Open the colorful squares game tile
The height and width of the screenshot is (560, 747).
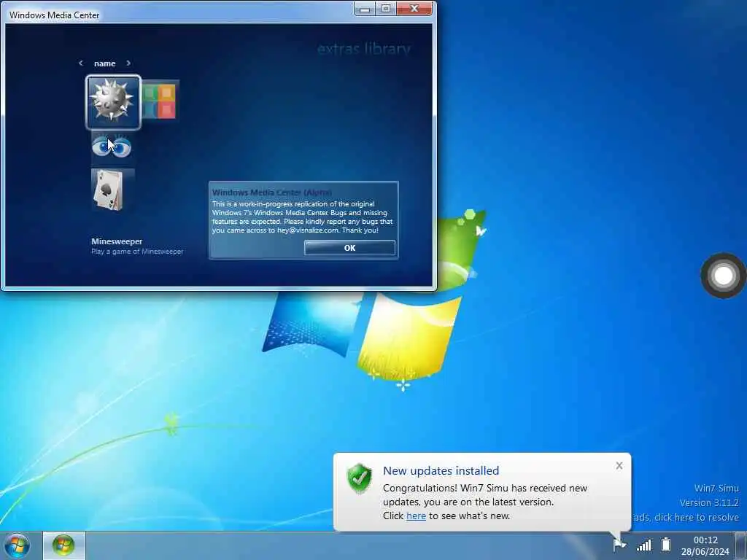coord(160,101)
